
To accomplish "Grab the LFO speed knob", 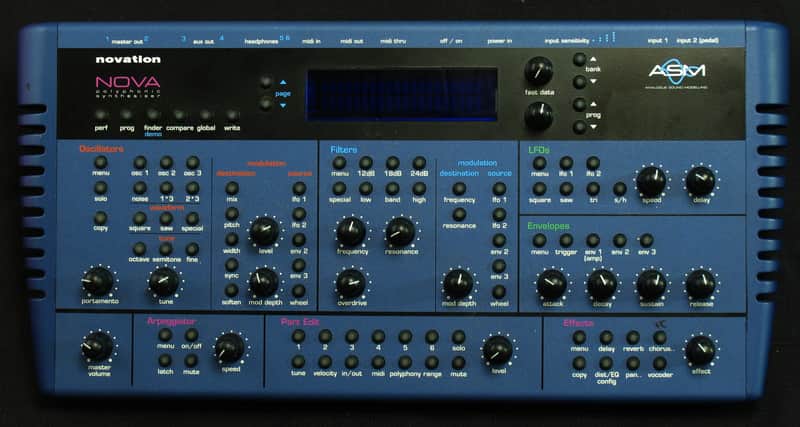I will (x=652, y=181).
